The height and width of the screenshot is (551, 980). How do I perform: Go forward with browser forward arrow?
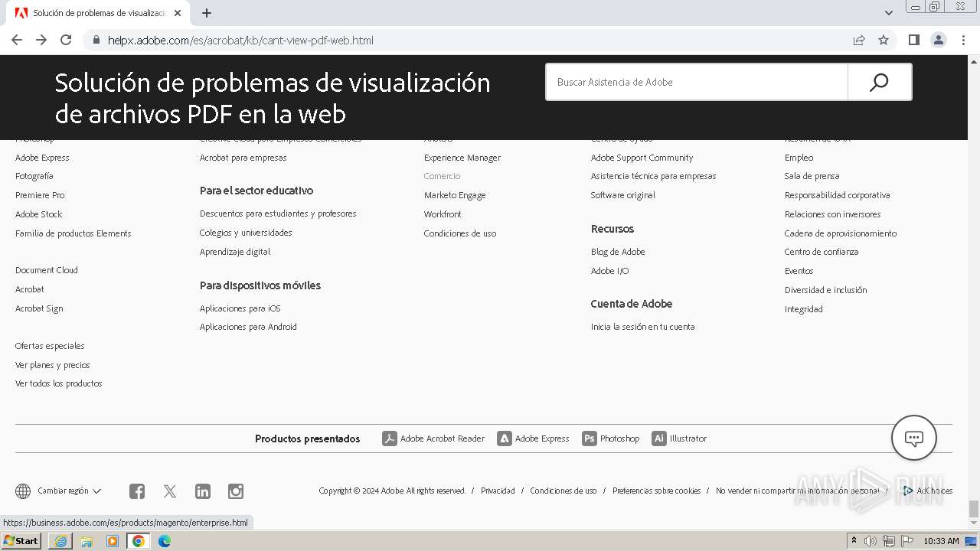(41, 40)
